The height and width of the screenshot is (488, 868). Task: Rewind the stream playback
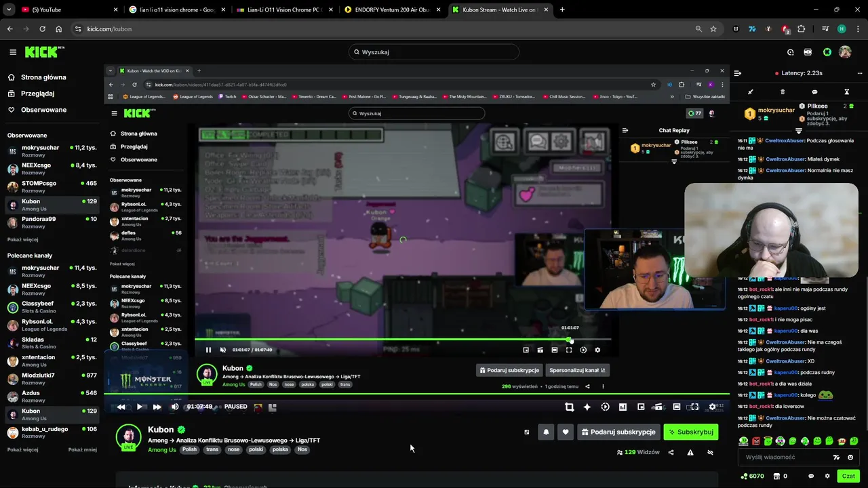click(121, 407)
